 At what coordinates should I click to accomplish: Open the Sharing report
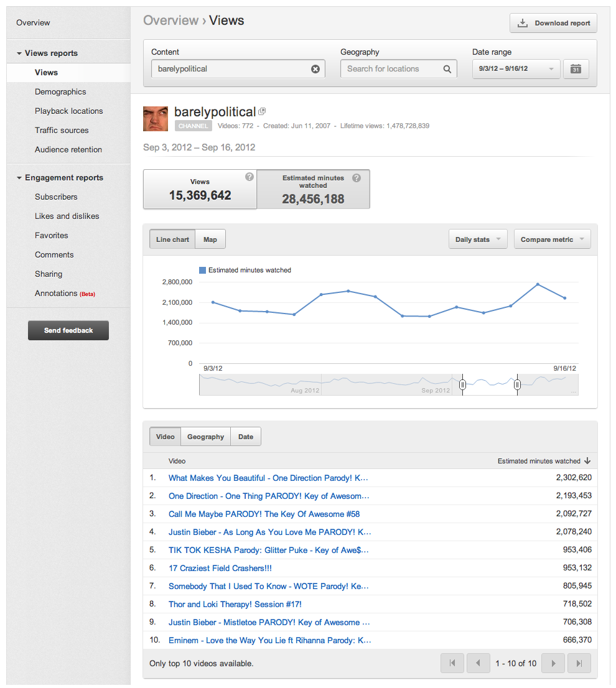click(49, 274)
